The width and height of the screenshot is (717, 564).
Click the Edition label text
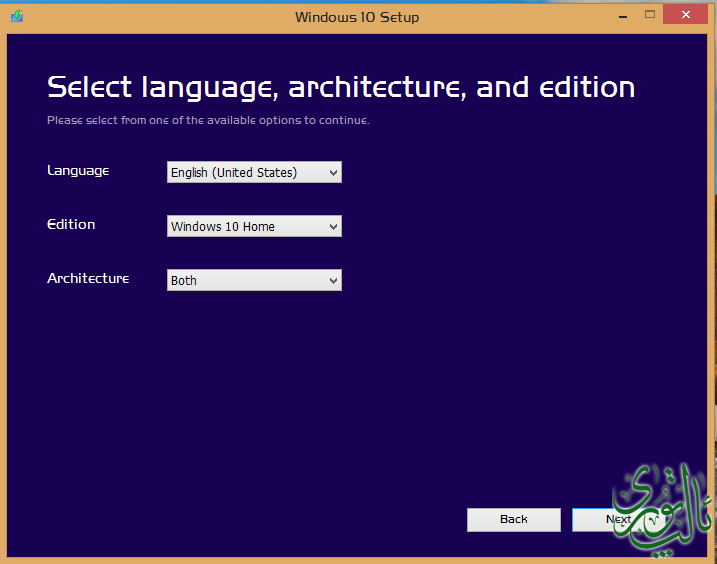[71, 224]
